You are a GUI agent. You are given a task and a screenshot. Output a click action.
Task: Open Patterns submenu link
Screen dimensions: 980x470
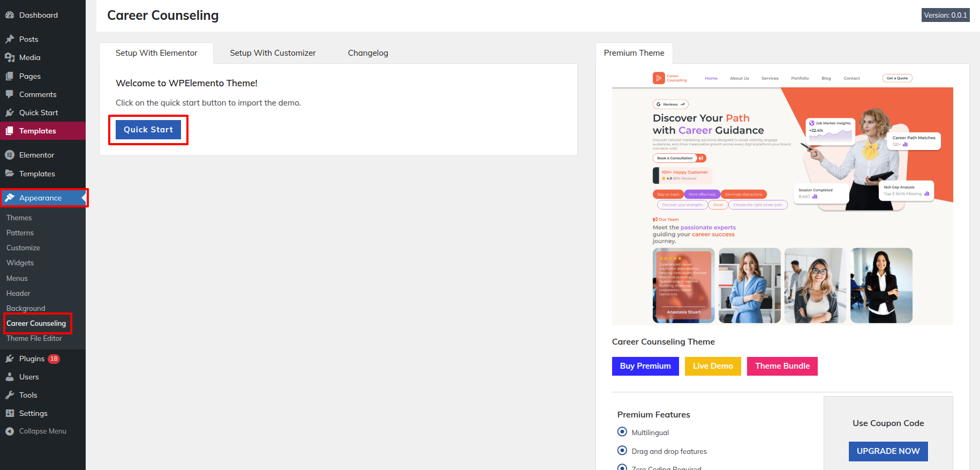pyautogui.click(x=20, y=233)
